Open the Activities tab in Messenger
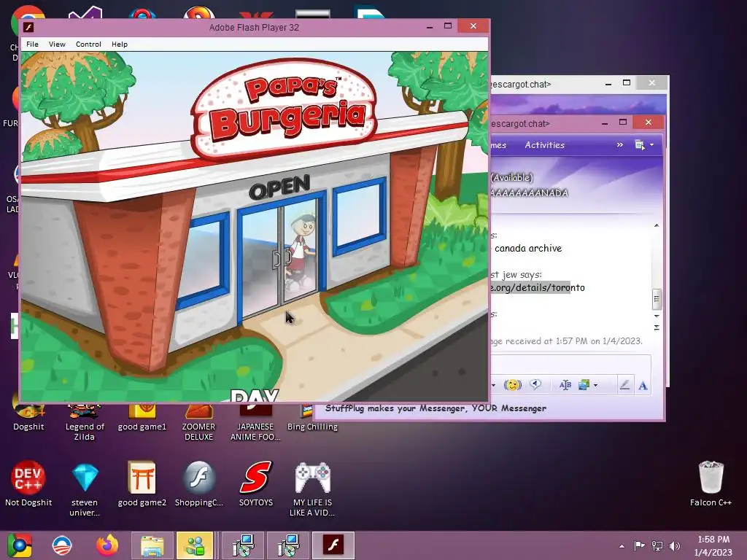Image resolution: width=747 pixels, height=560 pixels. pos(544,145)
